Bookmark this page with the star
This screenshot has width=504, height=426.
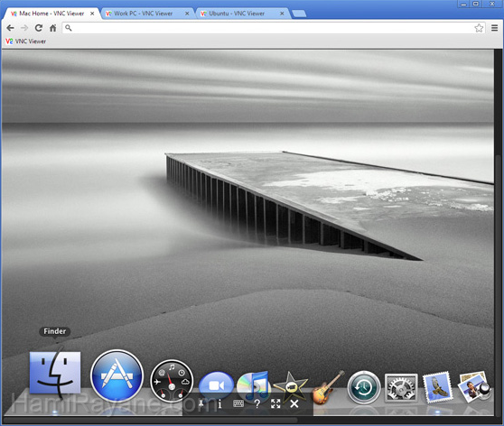[479, 28]
